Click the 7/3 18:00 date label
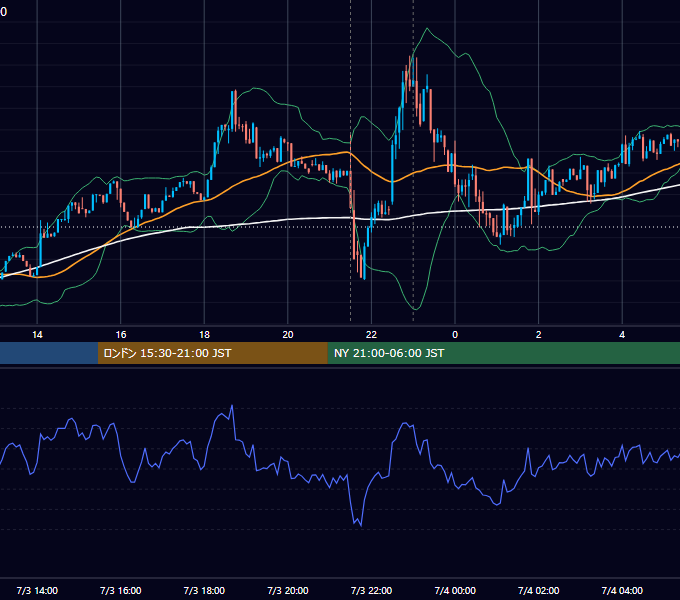This screenshot has width=680, height=600. tap(204, 590)
